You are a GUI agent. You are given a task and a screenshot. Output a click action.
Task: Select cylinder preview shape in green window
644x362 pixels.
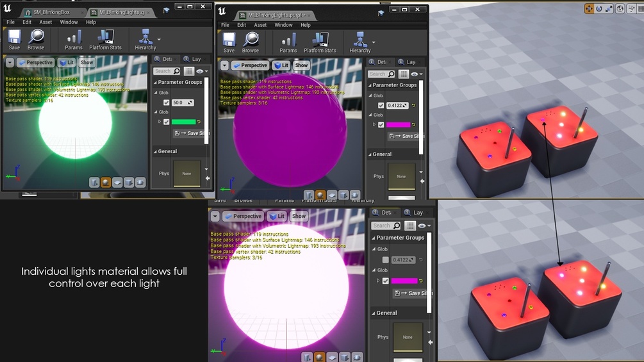(94, 182)
